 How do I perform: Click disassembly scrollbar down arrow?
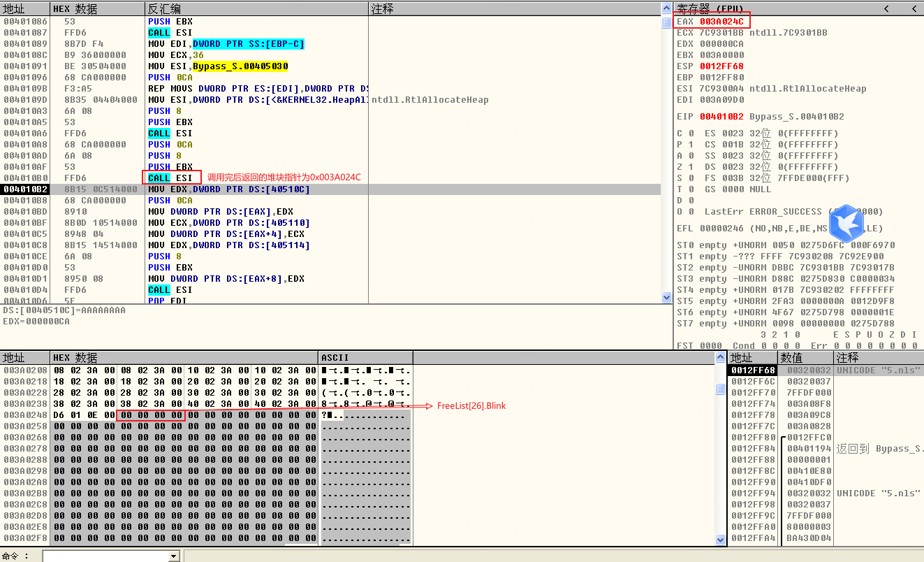pos(666,297)
